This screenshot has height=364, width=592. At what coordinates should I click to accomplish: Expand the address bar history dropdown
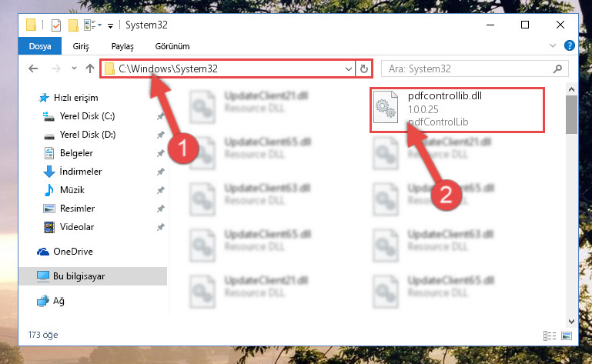pos(349,68)
